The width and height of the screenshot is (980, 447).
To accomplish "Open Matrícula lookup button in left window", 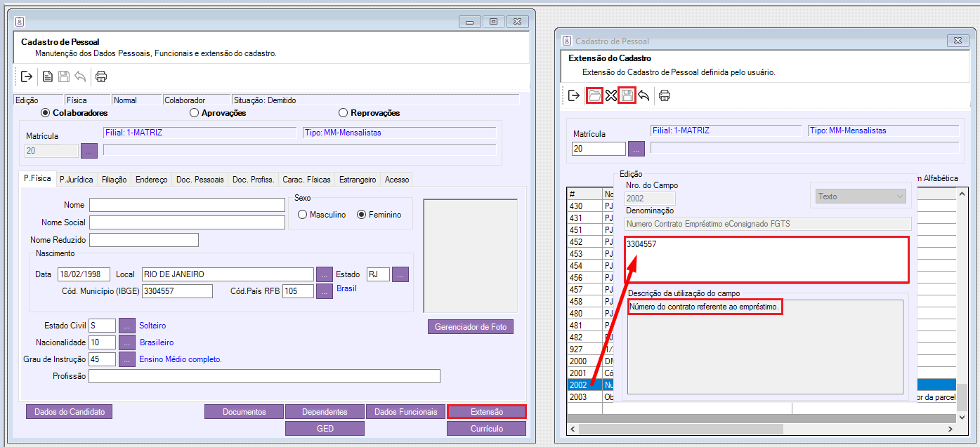I will (x=89, y=150).
